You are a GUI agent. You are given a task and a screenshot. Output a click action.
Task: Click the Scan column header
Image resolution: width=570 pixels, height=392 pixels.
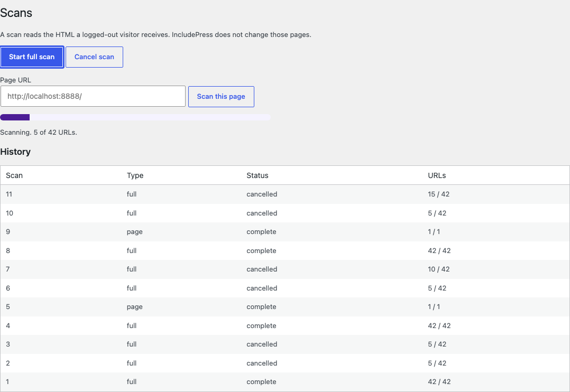click(14, 175)
